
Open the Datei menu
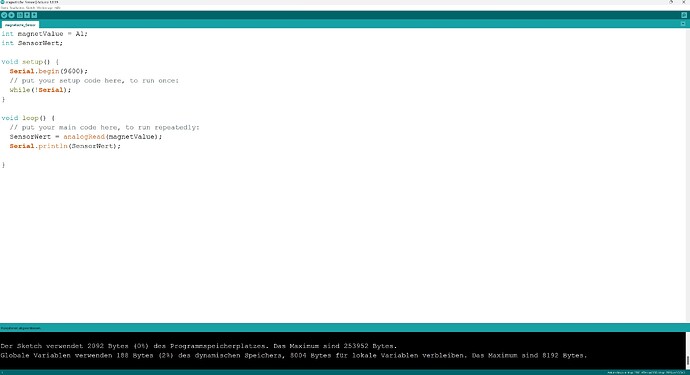click(4, 8)
